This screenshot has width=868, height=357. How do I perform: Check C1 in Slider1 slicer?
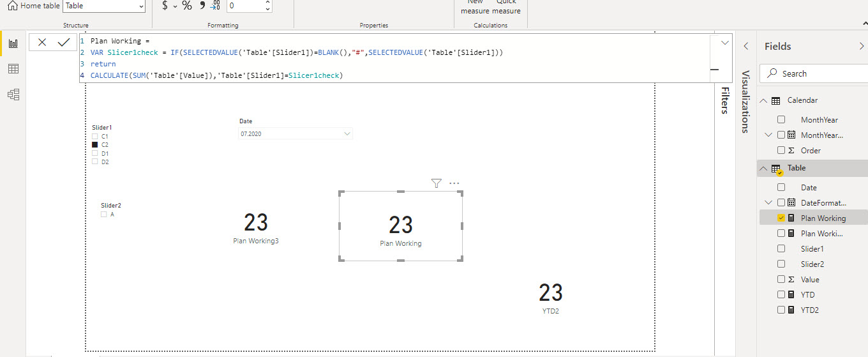click(95, 137)
